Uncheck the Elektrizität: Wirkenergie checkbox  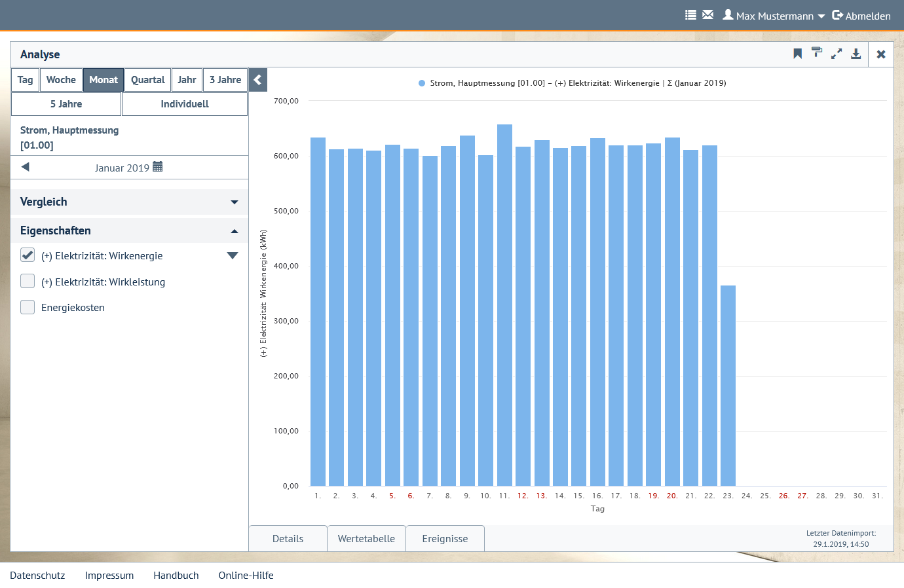click(x=28, y=255)
